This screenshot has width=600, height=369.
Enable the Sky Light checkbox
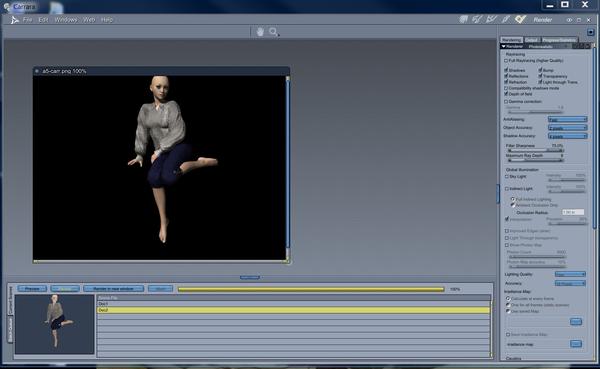pos(507,176)
